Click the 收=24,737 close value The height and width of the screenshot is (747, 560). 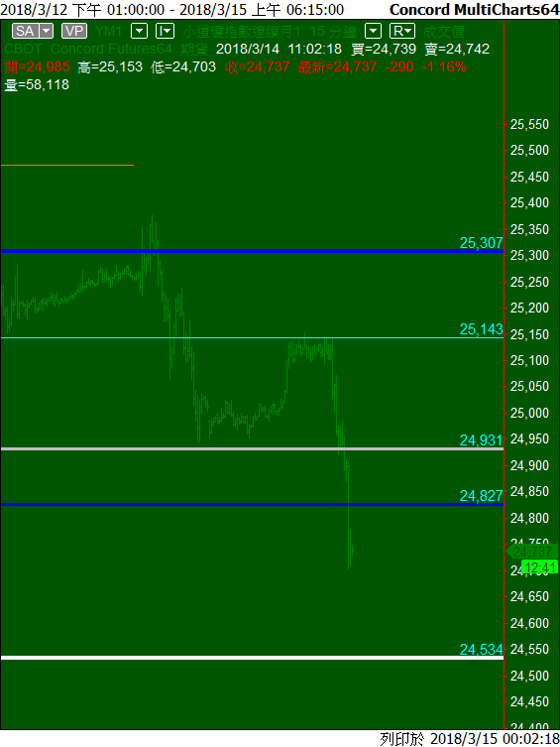(257, 67)
